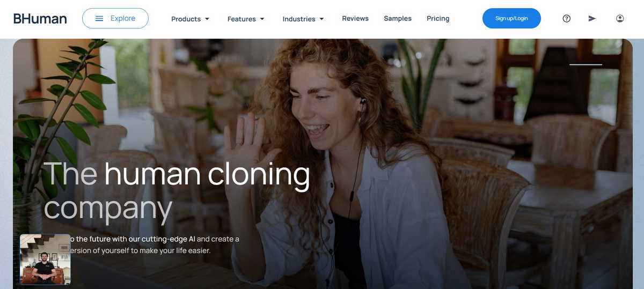Click the white slide indicator line
Viewport: 644px width, 289px height.
[x=586, y=64]
